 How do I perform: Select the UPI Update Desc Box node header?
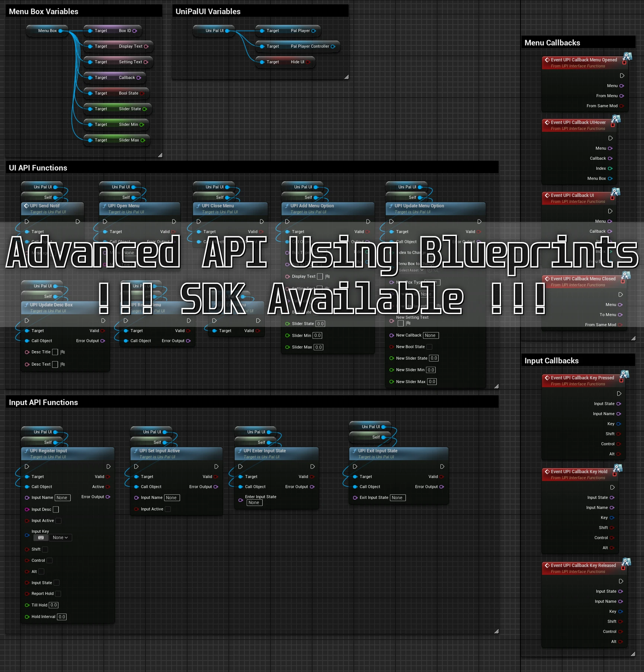coord(65,308)
